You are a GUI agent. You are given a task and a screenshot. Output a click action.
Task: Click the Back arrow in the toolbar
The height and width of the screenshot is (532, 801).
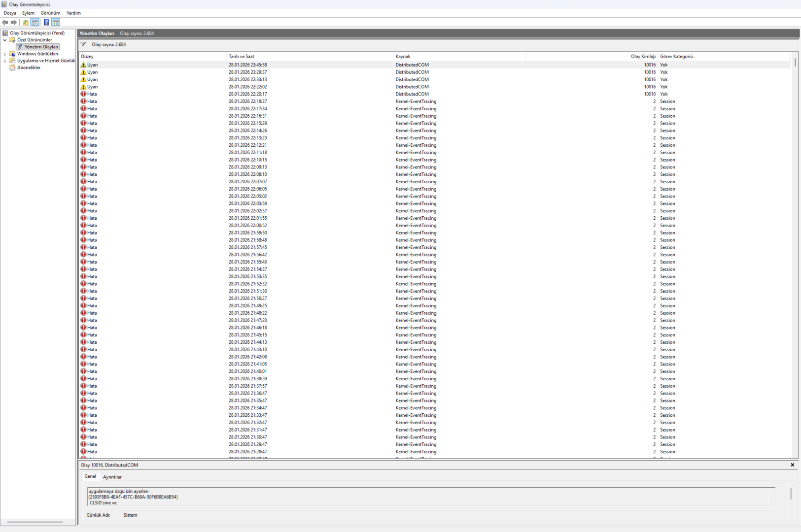tap(5, 22)
